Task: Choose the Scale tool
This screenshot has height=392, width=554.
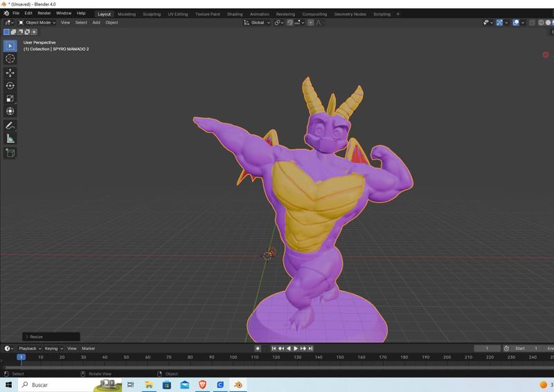Action: pos(10,98)
